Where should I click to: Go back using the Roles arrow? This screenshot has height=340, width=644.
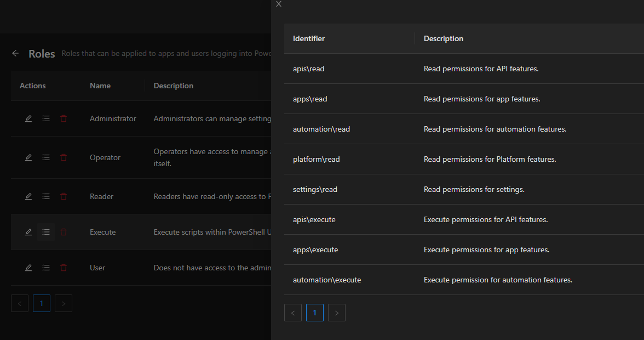click(15, 54)
